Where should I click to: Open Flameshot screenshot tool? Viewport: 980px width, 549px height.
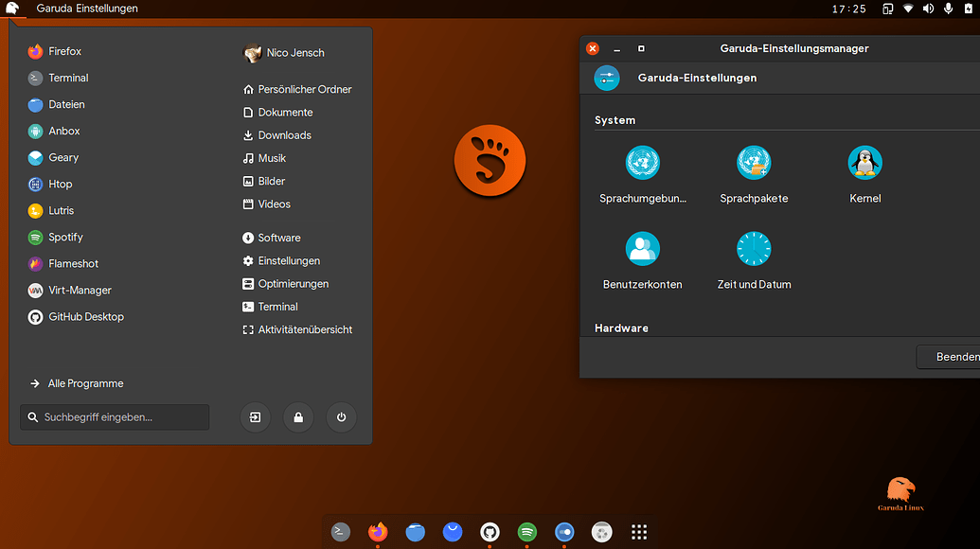click(70, 263)
